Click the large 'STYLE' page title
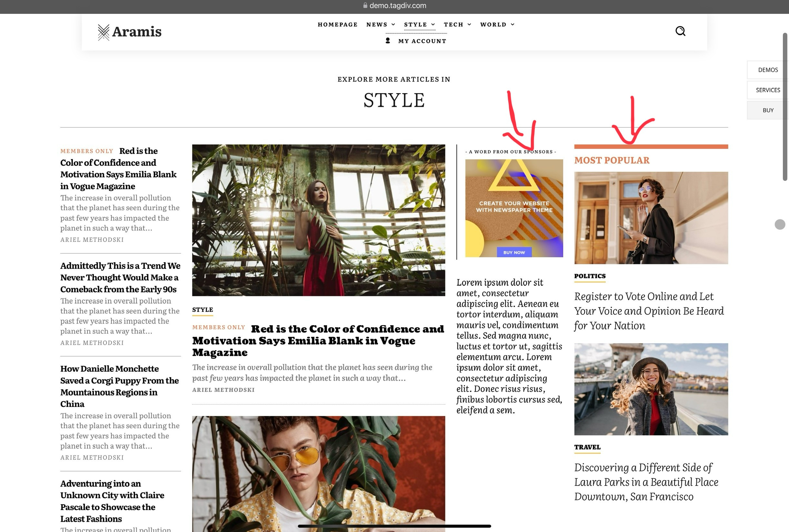This screenshot has height=532, width=789. coord(394,100)
